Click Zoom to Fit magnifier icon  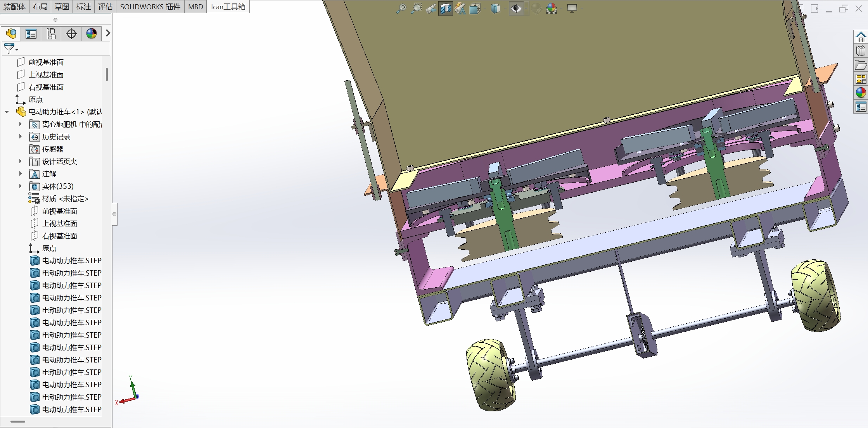pyautogui.click(x=401, y=9)
